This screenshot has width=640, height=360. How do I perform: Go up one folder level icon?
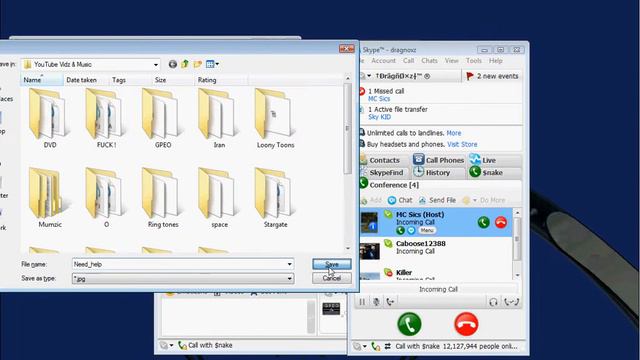pyautogui.click(x=185, y=64)
